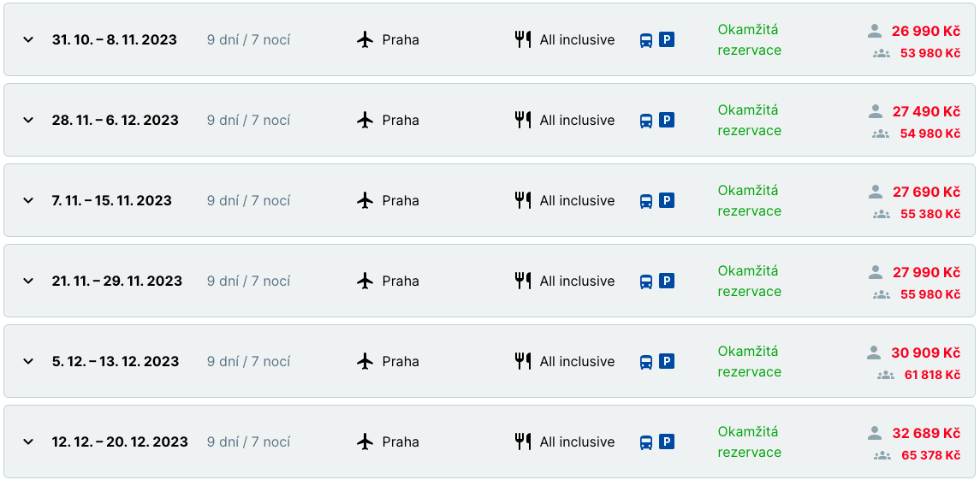Viewport: 980px width, 480px height.
Task: Click the airplane icon in the 12. 12. – 20. 12. row
Action: (x=365, y=441)
